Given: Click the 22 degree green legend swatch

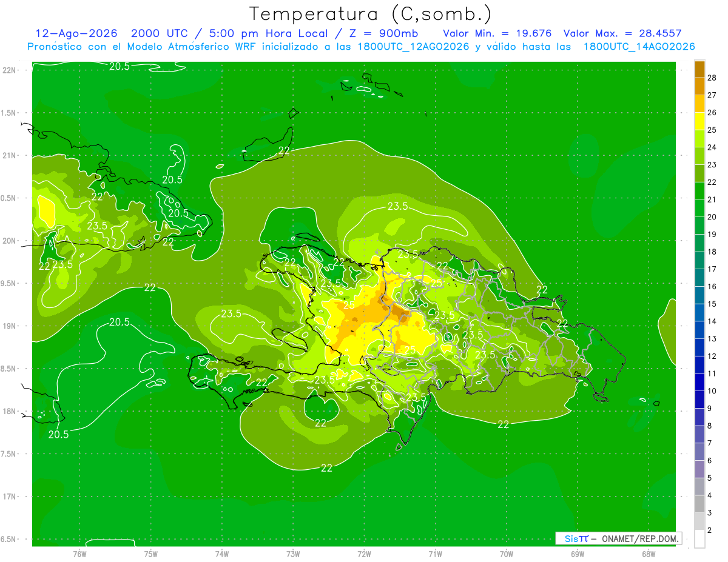Looking at the screenshot, I should pos(699,173).
